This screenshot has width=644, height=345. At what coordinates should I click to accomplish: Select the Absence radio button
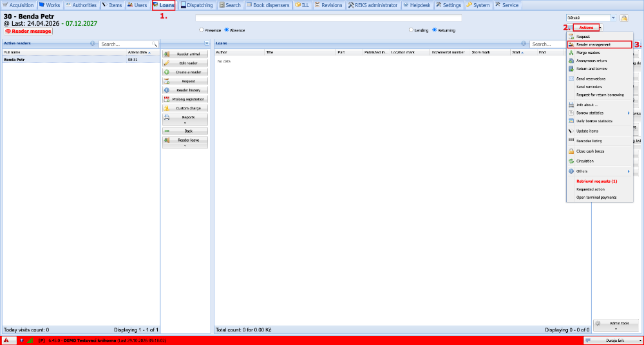point(227,30)
